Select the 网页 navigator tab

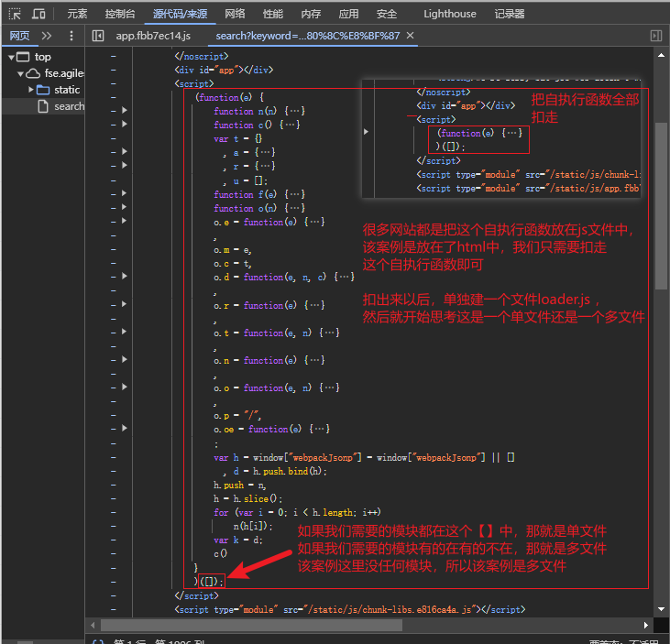tap(19, 36)
